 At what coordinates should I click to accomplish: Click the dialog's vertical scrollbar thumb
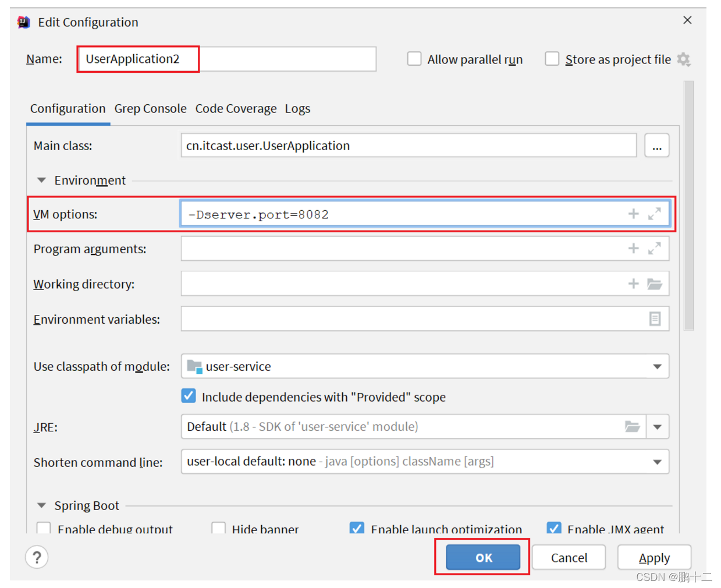(x=689, y=206)
